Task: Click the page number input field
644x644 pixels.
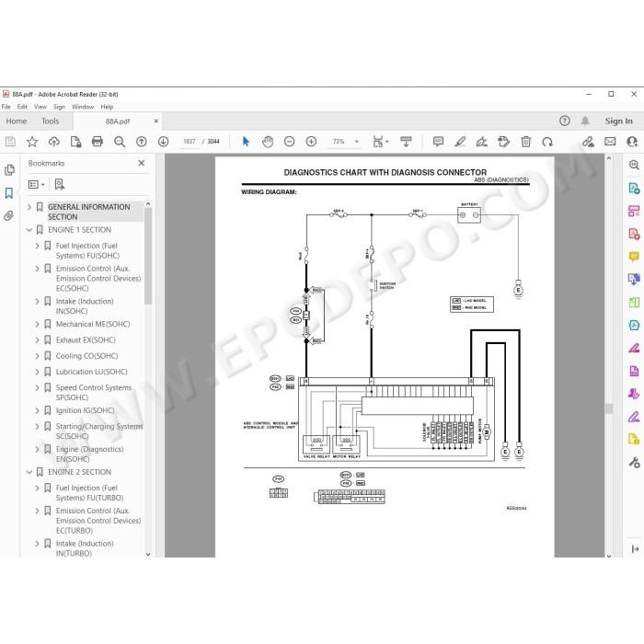Action: coord(190,142)
